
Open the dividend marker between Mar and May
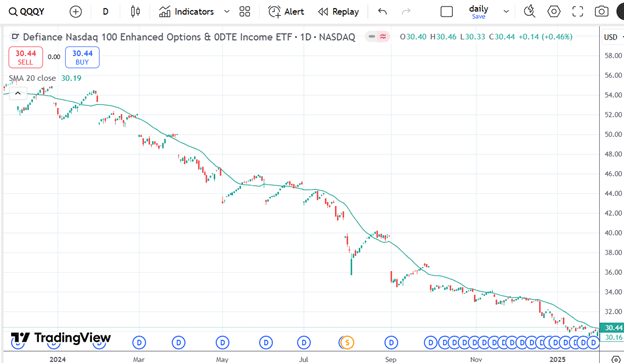click(x=179, y=342)
